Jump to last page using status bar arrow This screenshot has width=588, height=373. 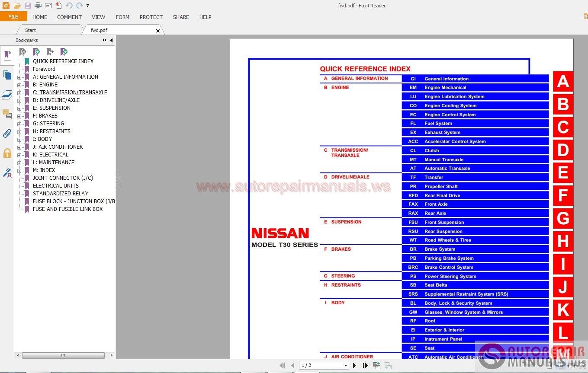pos(366,365)
